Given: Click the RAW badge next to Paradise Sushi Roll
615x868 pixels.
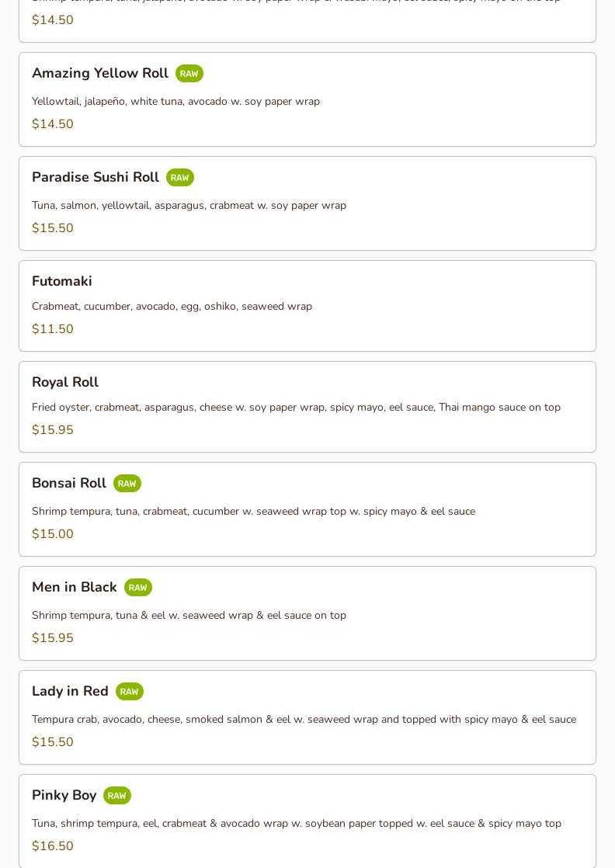Looking at the screenshot, I should click(179, 178).
